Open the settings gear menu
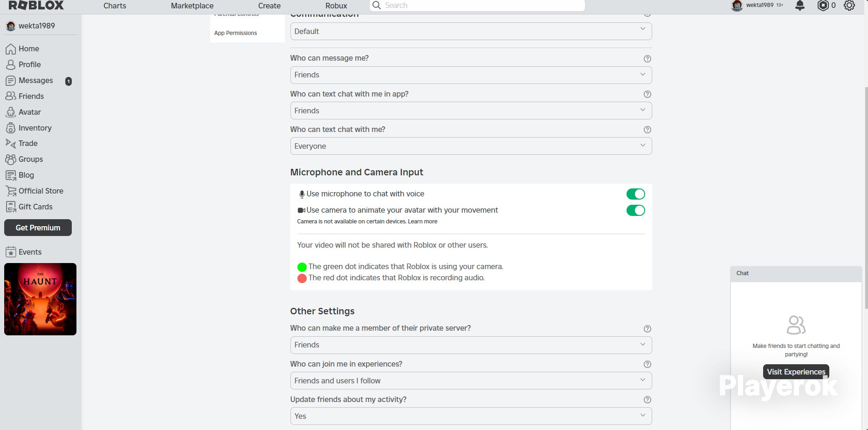 click(x=849, y=6)
